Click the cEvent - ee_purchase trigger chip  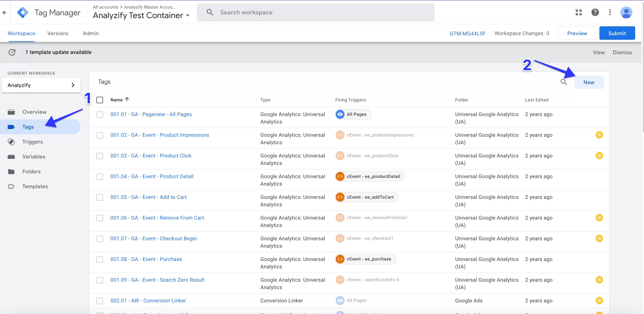[x=365, y=259]
